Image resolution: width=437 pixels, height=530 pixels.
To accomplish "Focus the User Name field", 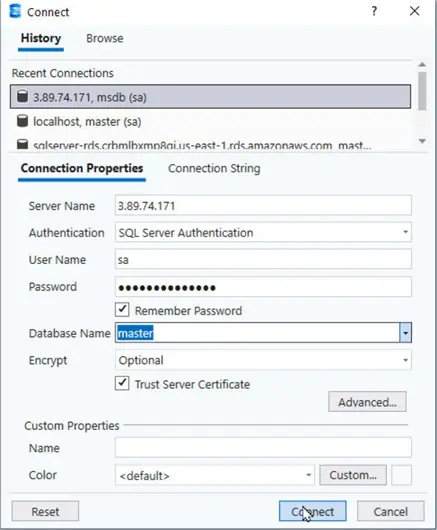I will pos(263,259).
